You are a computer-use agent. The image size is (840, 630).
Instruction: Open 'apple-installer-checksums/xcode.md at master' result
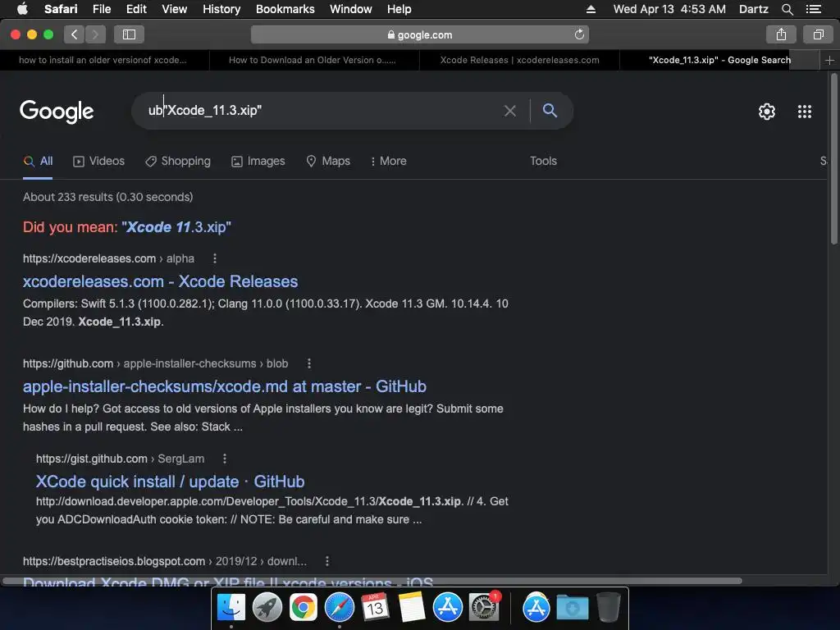pos(225,387)
